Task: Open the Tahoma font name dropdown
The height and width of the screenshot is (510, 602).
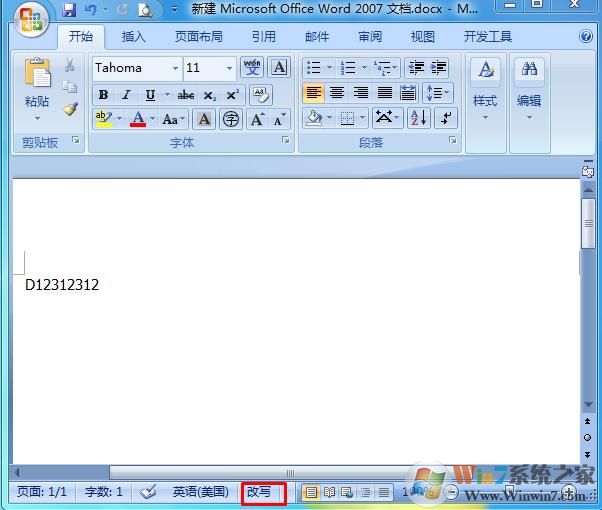Action: (x=175, y=68)
